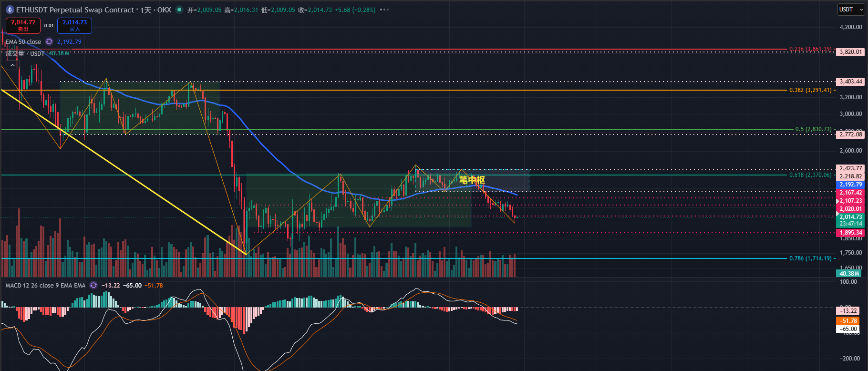Screen dimensions: 868x371
Task: Click the white -65.00 MACD axis label
Action: [x=848, y=329]
